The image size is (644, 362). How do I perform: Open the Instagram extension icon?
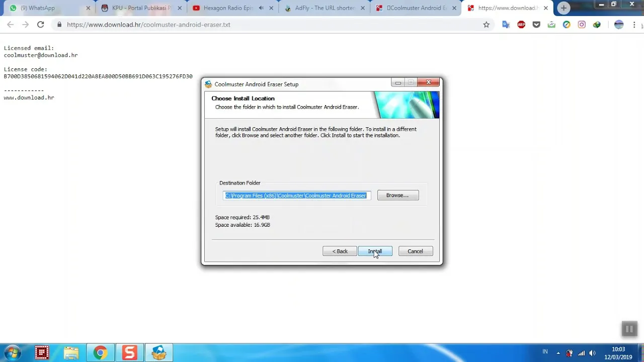[x=582, y=25]
